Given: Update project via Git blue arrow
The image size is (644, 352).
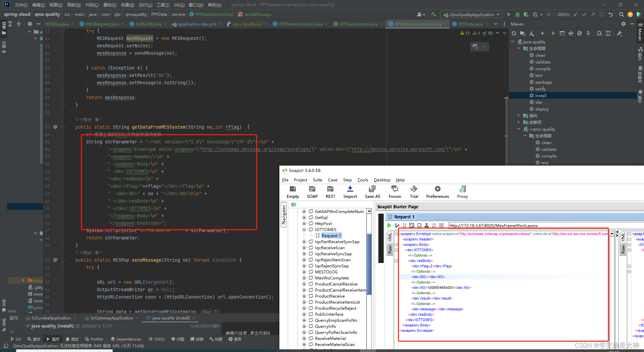Looking at the screenshot, I should [576, 14].
